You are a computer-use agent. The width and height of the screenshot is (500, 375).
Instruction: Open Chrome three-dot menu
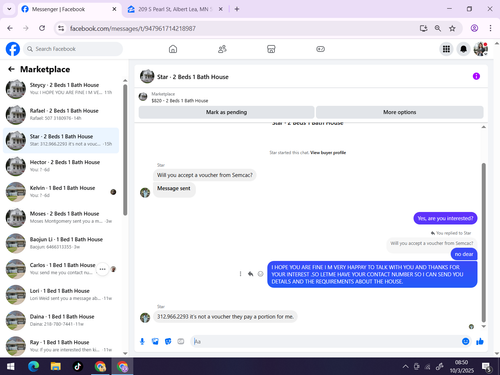490,28
